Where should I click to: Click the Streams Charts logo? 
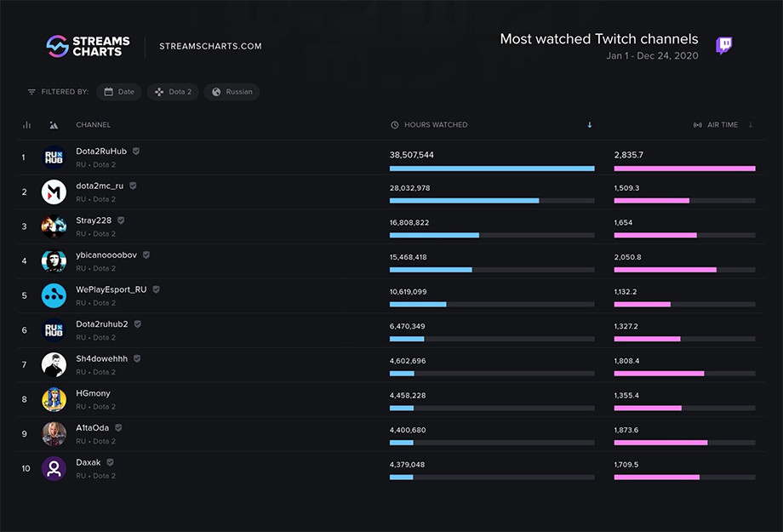(88, 47)
